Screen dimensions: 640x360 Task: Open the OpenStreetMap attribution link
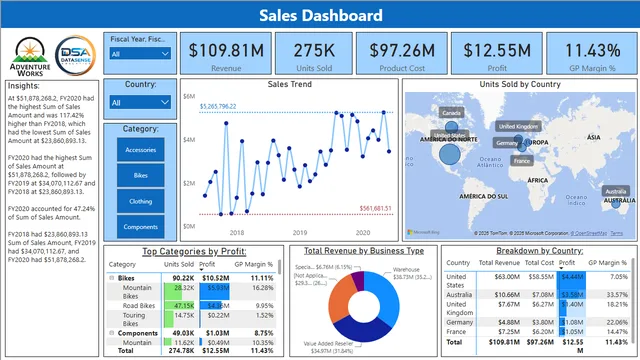pos(589,233)
